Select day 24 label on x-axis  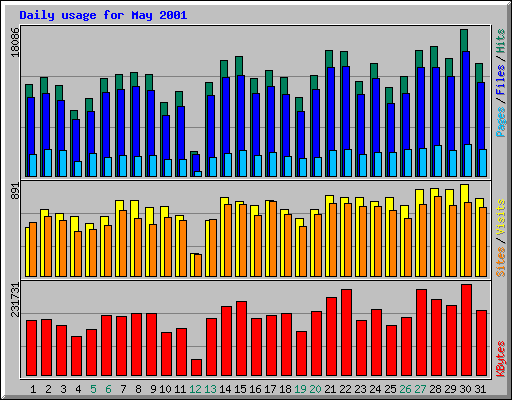pyautogui.click(x=375, y=389)
